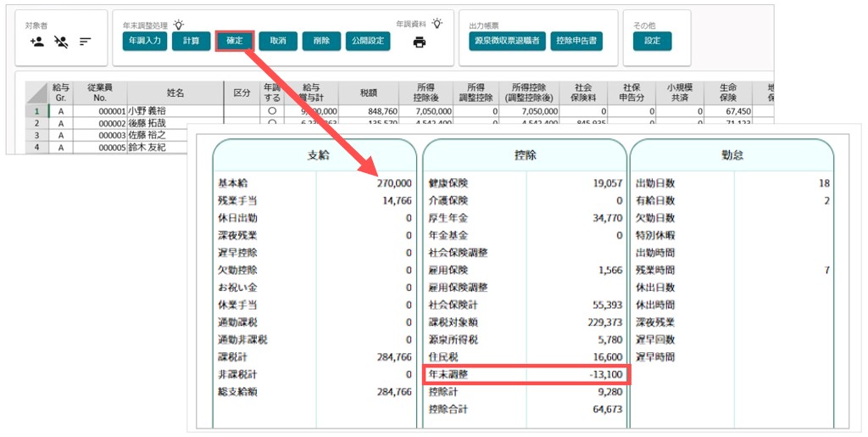Click the 削除 button
Image resolution: width=868 pixels, height=437 pixels.
click(x=321, y=41)
